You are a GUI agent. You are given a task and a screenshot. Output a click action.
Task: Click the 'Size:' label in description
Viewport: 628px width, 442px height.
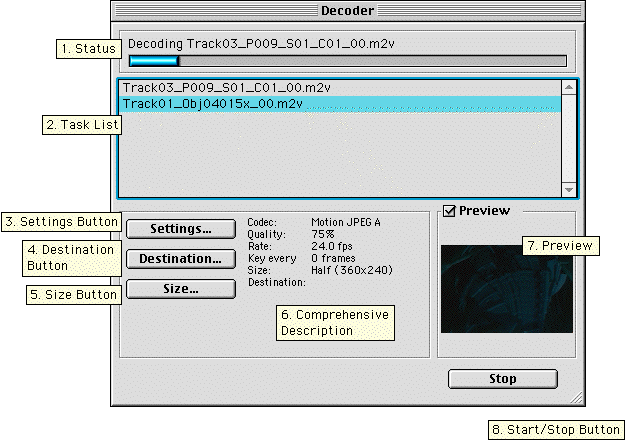point(259,270)
